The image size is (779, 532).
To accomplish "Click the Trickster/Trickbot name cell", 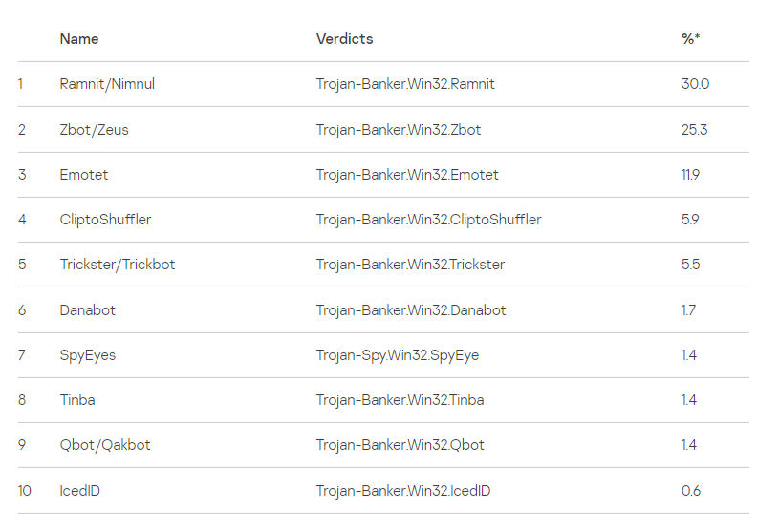I will (x=118, y=265).
